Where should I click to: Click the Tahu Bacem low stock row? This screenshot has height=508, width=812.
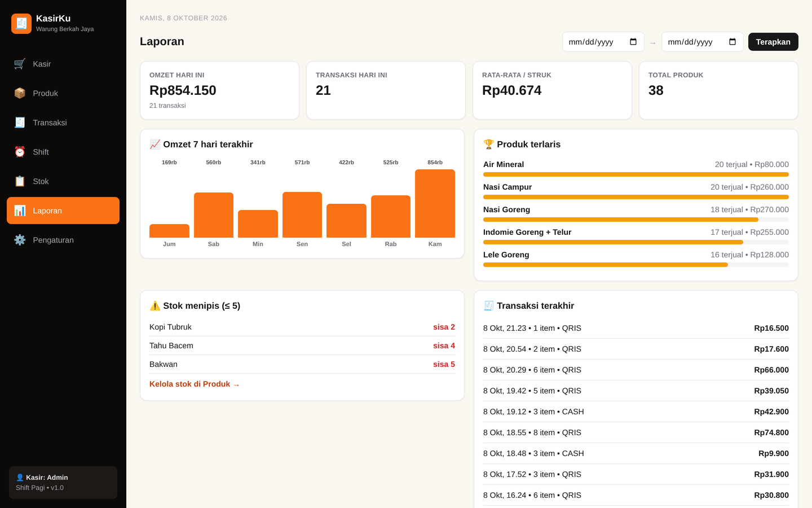click(302, 345)
